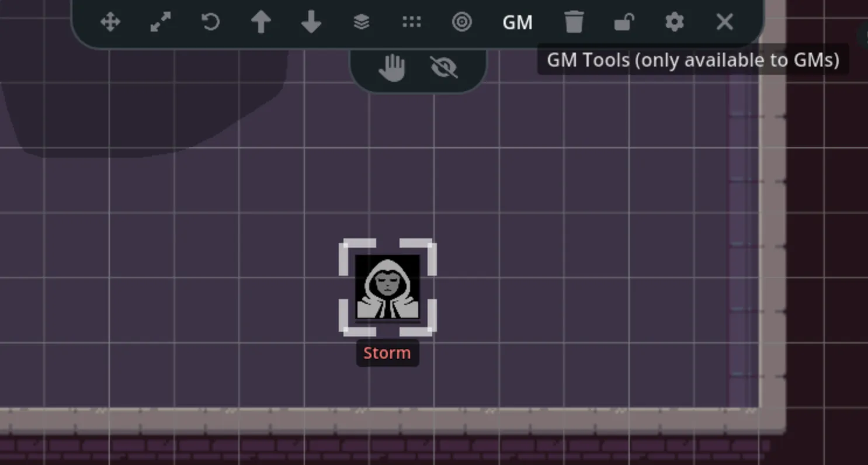Open the Layers icon on the token toolbar
Image resolution: width=868 pixels, height=465 pixels.
click(361, 22)
